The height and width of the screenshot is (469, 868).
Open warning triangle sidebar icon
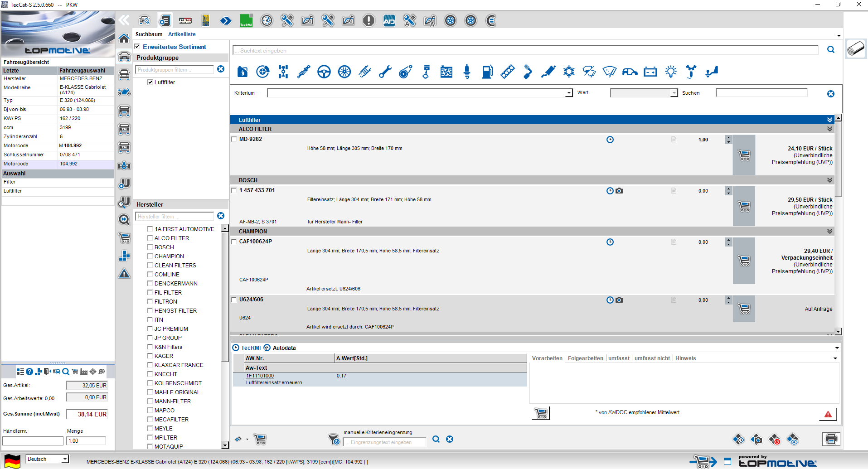(124, 274)
